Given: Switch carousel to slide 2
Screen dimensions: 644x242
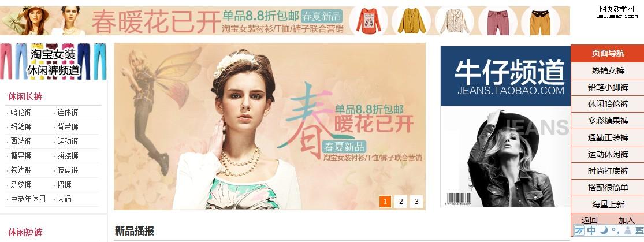Looking at the screenshot, I should click(x=401, y=202).
